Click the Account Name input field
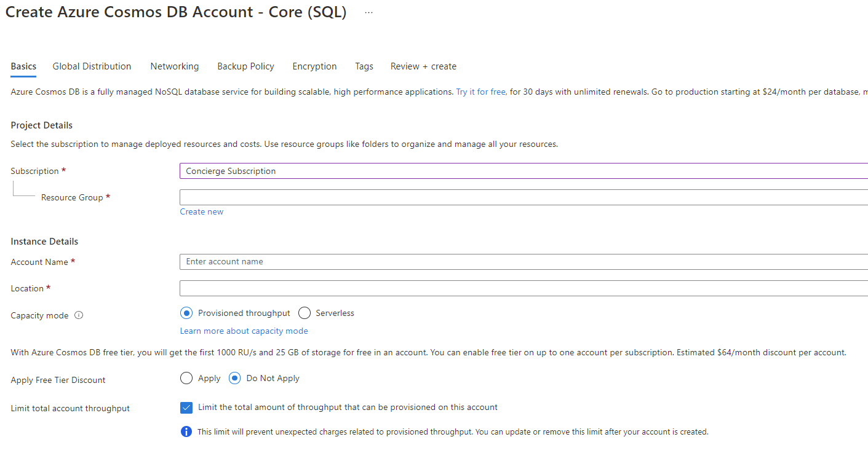868x461 pixels. 523,262
